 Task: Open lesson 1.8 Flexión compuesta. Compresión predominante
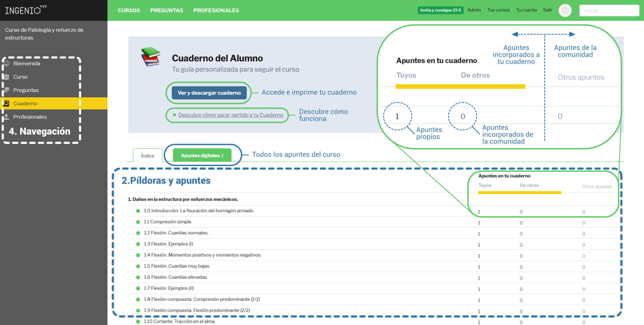[x=202, y=299]
